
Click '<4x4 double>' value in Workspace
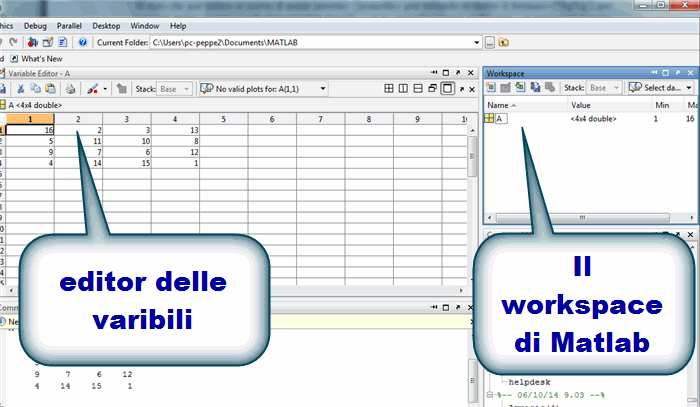click(593, 119)
